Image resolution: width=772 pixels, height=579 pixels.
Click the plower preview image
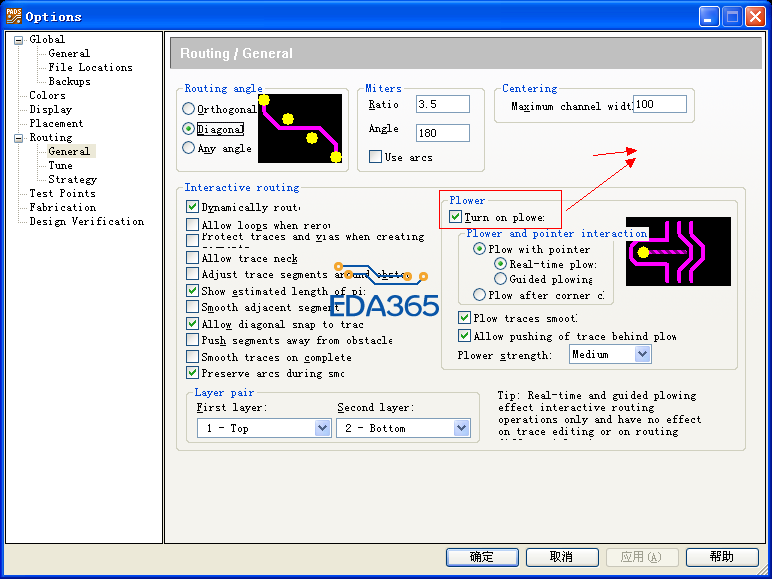678,252
